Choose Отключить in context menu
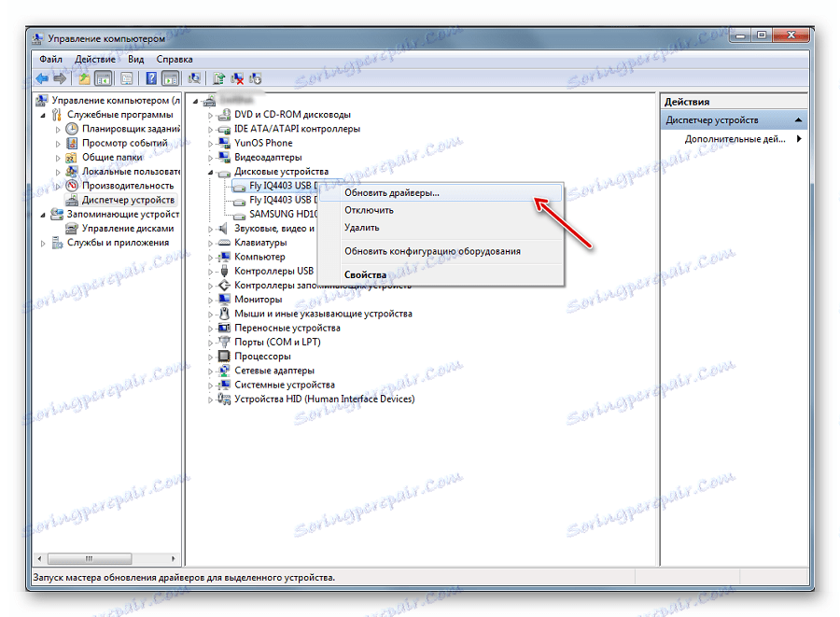Image resolution: width=840 pixels, height=617 pixels. coord(441,210)
